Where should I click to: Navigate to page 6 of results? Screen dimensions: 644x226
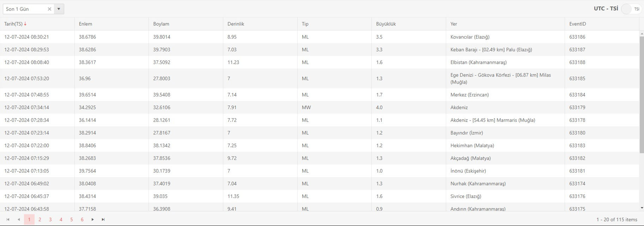click(x=82, y=220)
